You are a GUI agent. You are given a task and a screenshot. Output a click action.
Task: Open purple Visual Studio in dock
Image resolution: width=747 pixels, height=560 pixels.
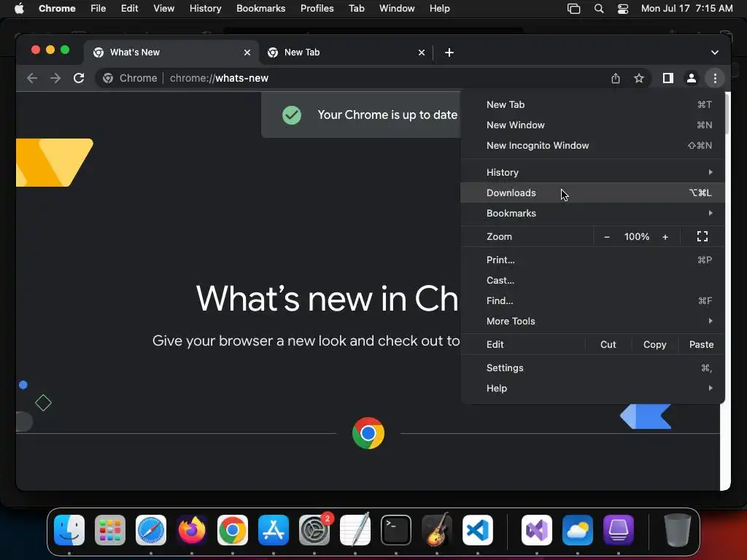pyautogui.click(x=537, y=530)
